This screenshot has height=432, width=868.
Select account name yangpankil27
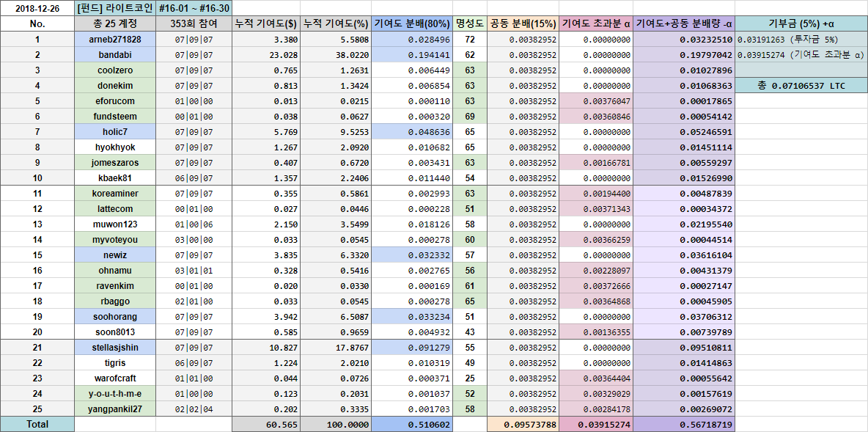115,409
